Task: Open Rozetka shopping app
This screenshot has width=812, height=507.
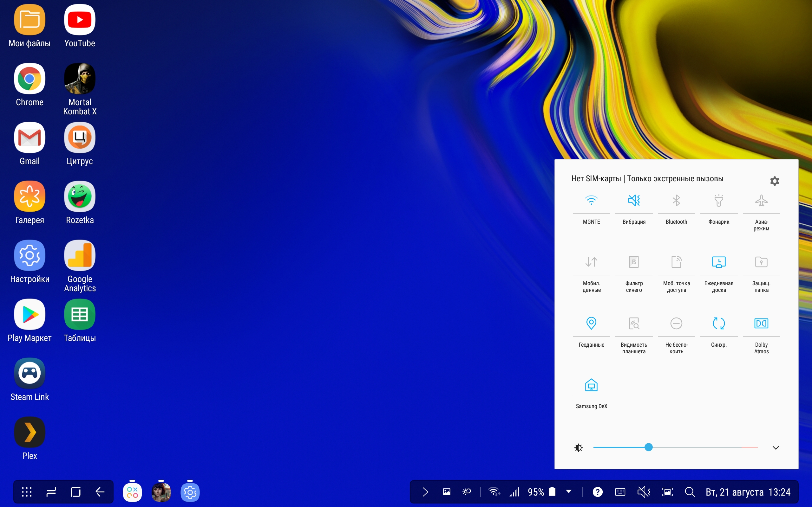Action: (x=80, y=196)
